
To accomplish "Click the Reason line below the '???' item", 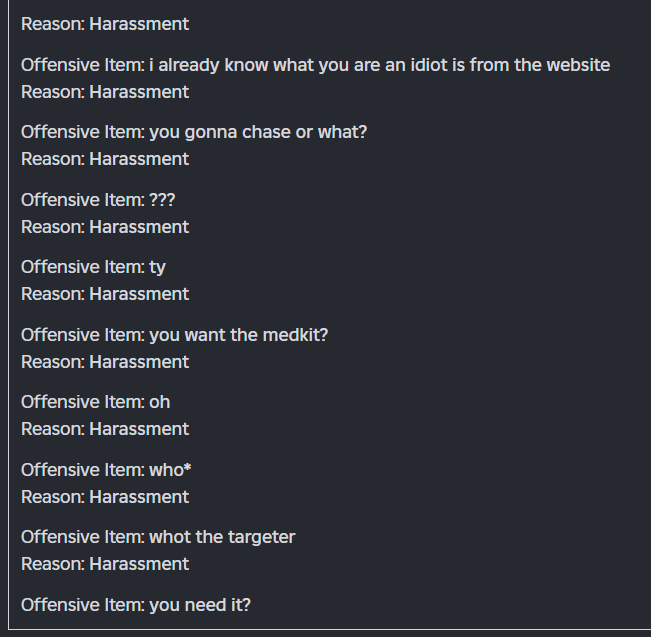I will (x=105, y=227).
